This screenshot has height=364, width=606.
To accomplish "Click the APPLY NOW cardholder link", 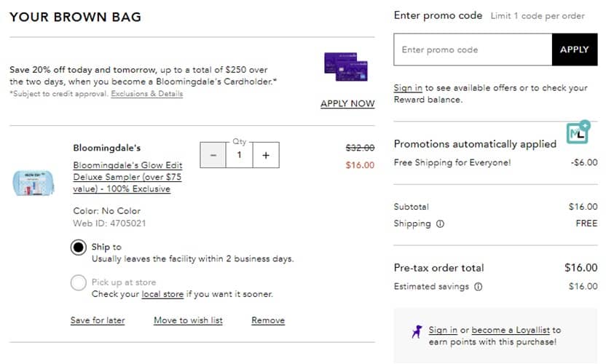I will 347,103.
